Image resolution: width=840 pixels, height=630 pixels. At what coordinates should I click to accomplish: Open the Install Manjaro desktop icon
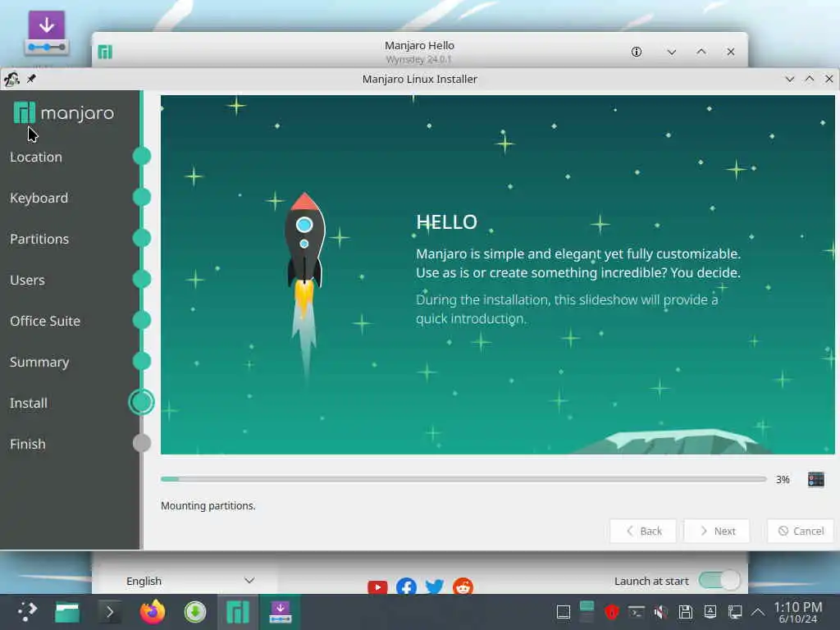point(47,33)
